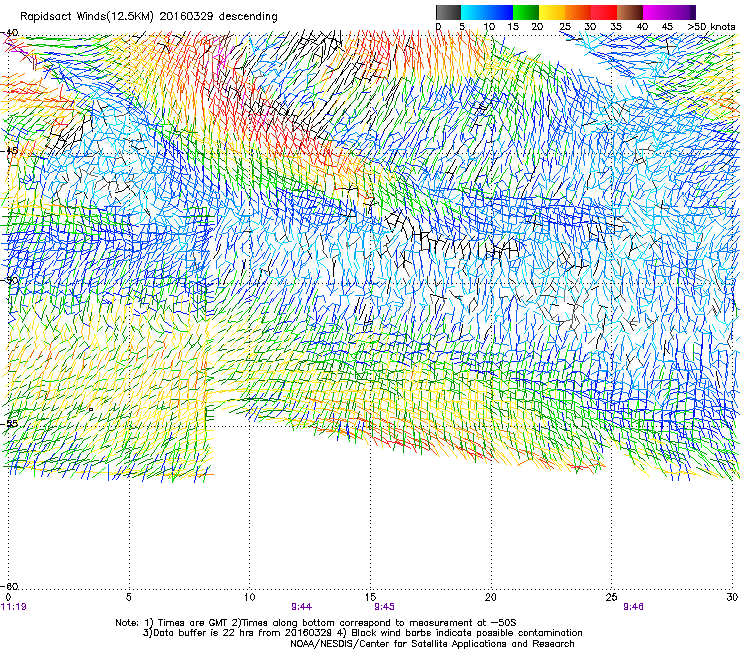740x650 pixels.
Task: Click the longitude axis label '5'
Action: pos(128,597)
